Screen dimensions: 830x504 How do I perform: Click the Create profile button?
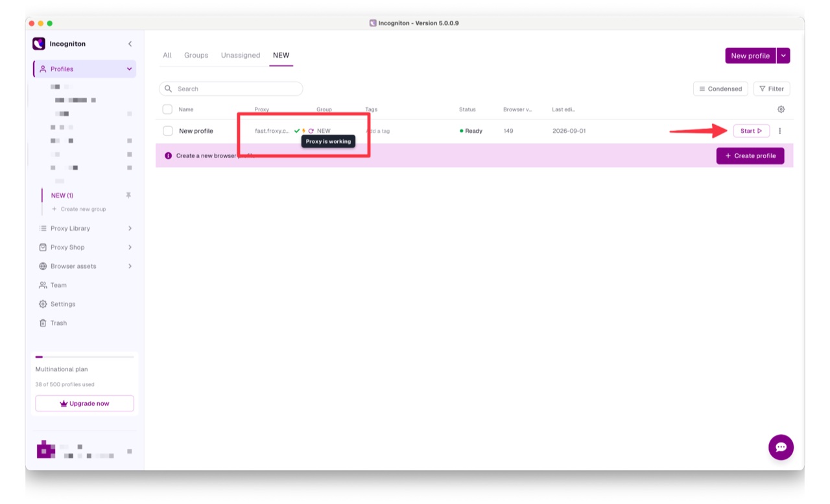(x=750, y=155)
